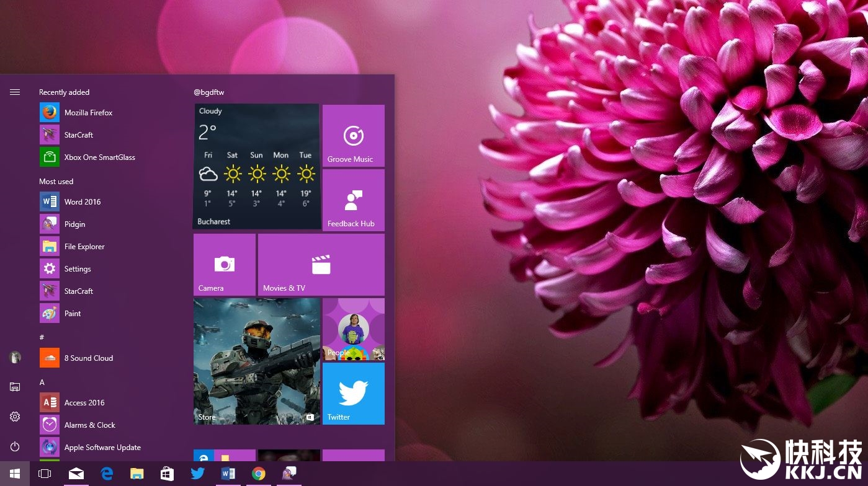Open Mozilla Firefox from Recently added
The width and height of the screenshot is (868, 486).
pos(88,113)
